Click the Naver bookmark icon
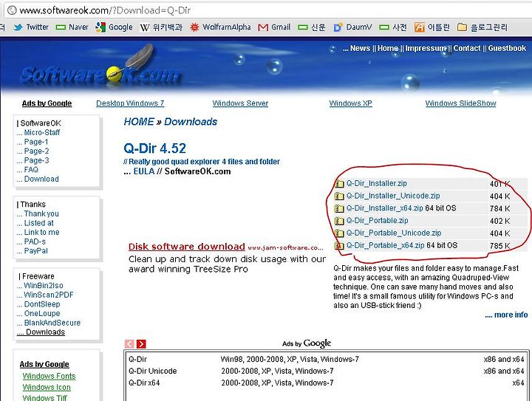The height and width of the screenshot is (401, 532). 61,27
